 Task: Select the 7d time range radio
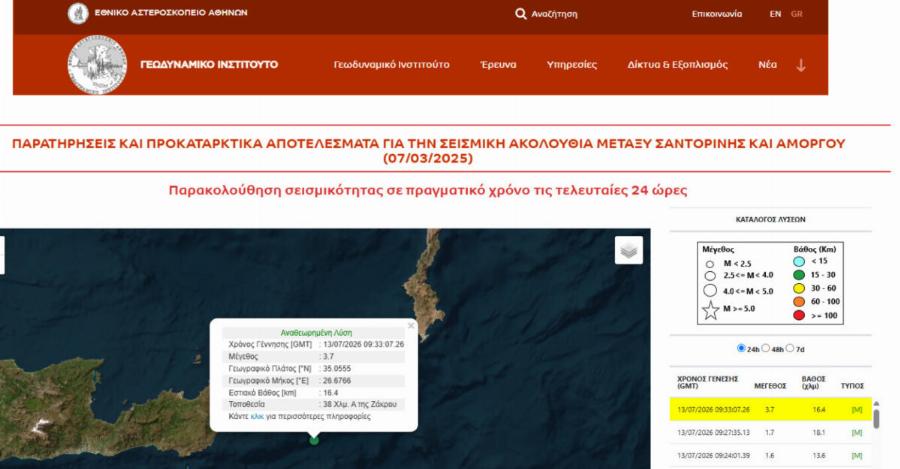point(790,348)
